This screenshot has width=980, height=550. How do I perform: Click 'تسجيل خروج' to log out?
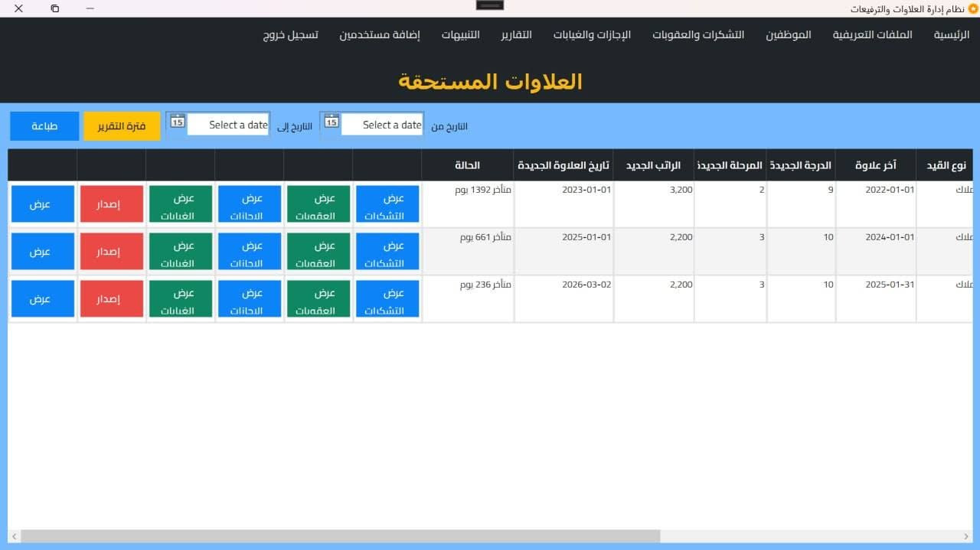(x=291, y=35)
